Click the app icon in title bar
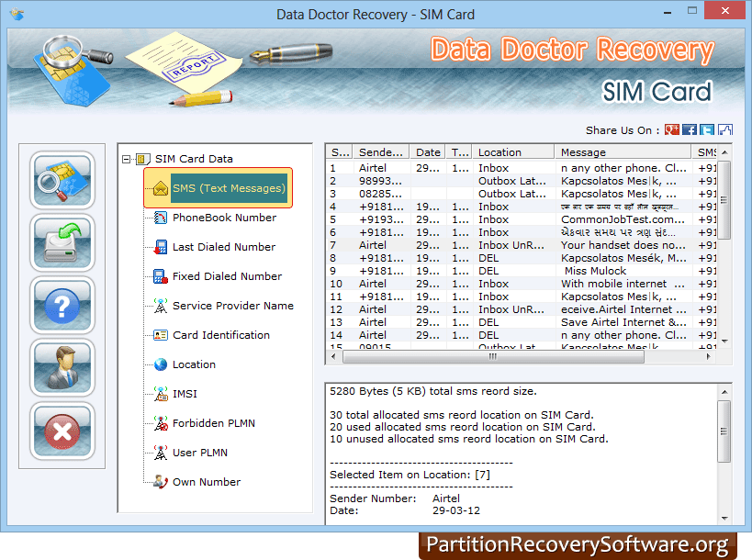This screenshot has width=752, height=560. [17, 15]
